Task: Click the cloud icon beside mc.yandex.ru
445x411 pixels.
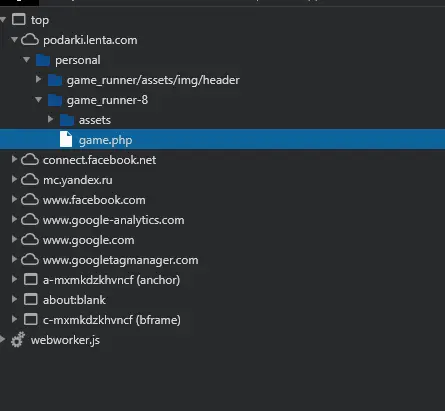Action: [x=30, y=180]
